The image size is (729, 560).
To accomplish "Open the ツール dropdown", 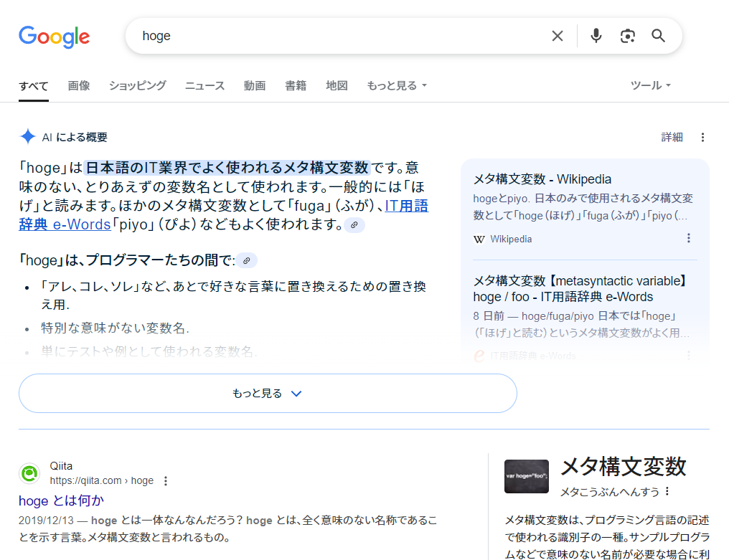I will point(650,85).
